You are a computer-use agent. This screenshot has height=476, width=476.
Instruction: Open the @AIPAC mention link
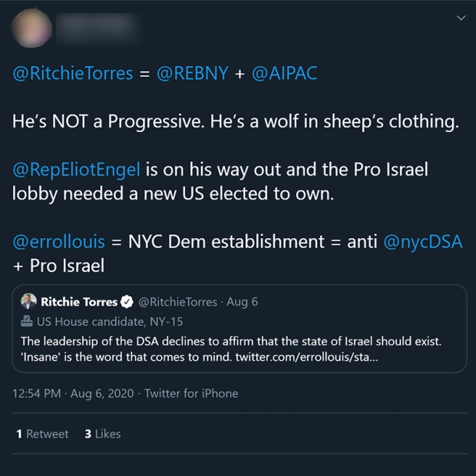284,74
